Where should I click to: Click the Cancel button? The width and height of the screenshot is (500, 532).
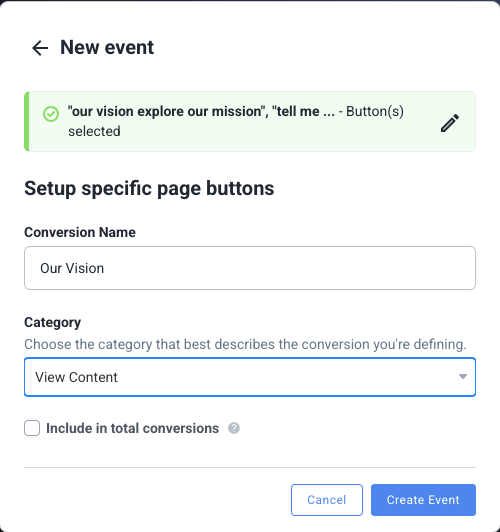pos(327,500)
